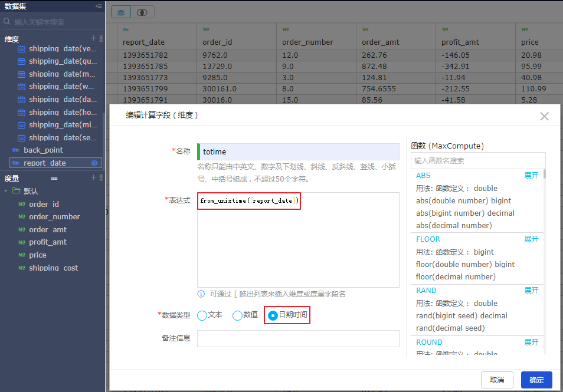Focus the function name search box
Image resolution: width=563 pixels, height=392 pixels.
tap(478, 161)
